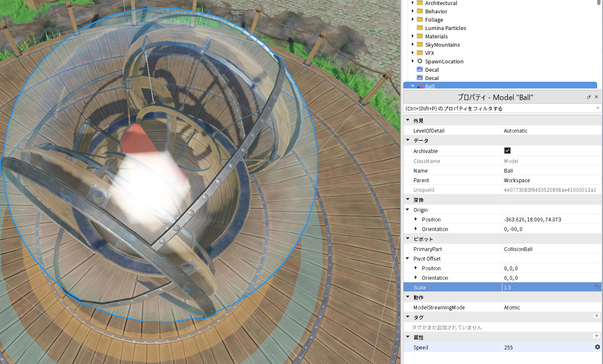Viewport: 603px width, 364px height.
Task: Collapse the 動作 section
Action: point(408,297)
